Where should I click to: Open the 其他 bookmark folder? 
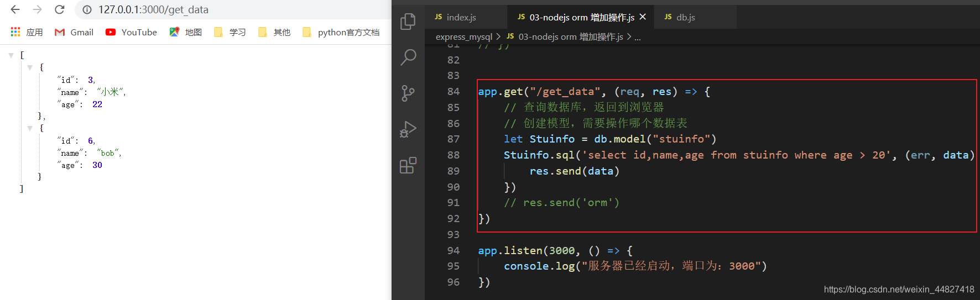pyautogui.click(x=274, y=32)
